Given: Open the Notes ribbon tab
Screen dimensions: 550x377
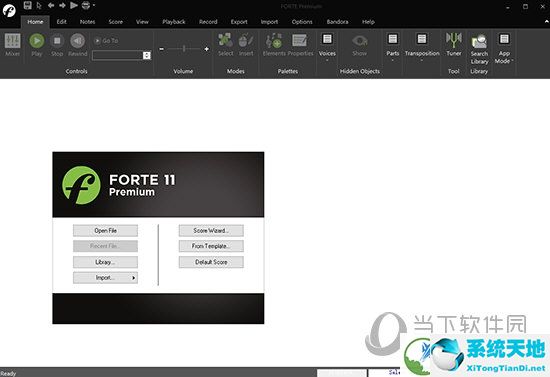Looking at the screenshot, I should 87,22.
